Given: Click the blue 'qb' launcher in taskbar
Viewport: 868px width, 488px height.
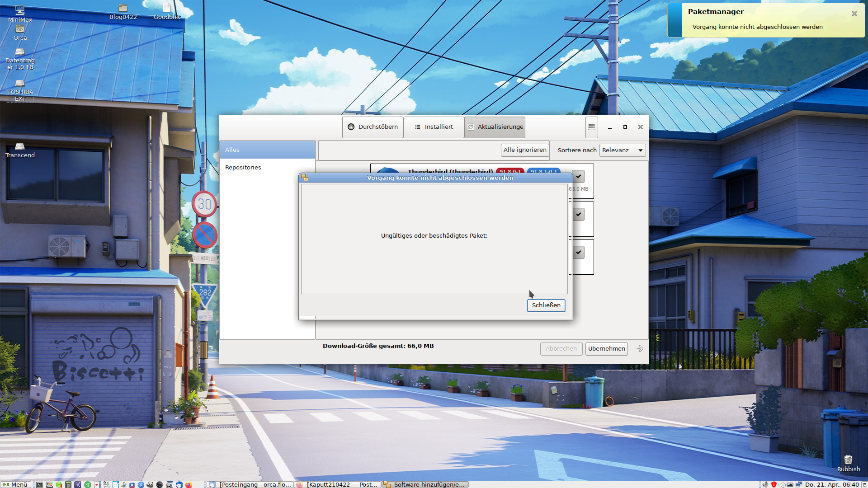Looking at the screenshot, I should pos(141,484).
